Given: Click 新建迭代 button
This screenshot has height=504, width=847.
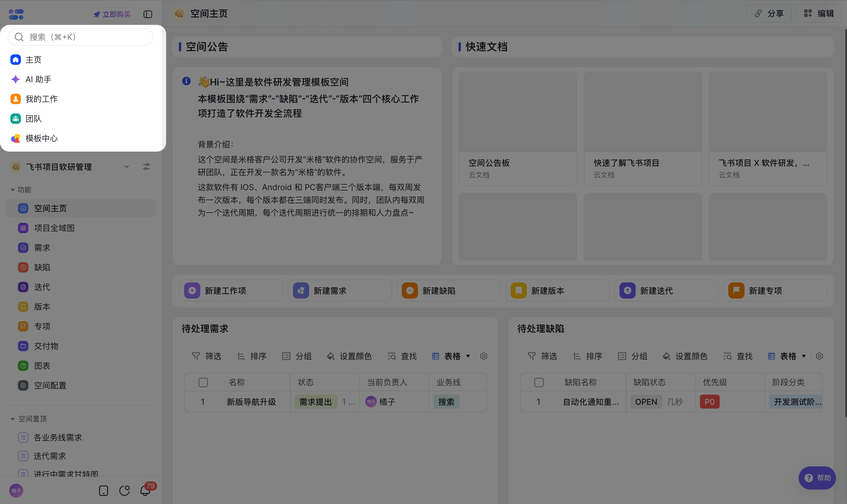Looking at the screenshot, I should (x=666, y=291).
